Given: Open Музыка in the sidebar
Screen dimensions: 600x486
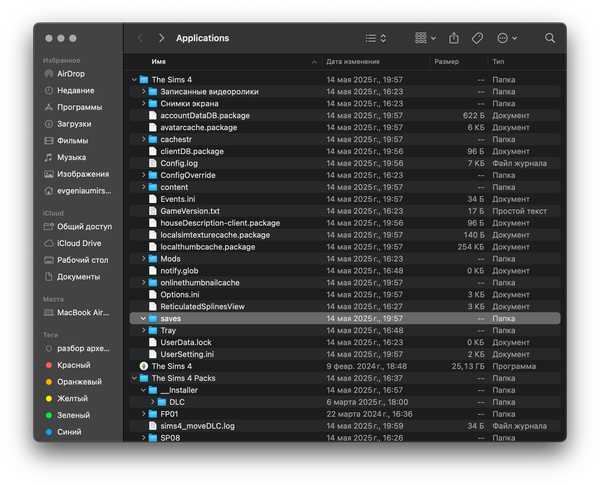Looking at the screenshot, I should point(65,158).
